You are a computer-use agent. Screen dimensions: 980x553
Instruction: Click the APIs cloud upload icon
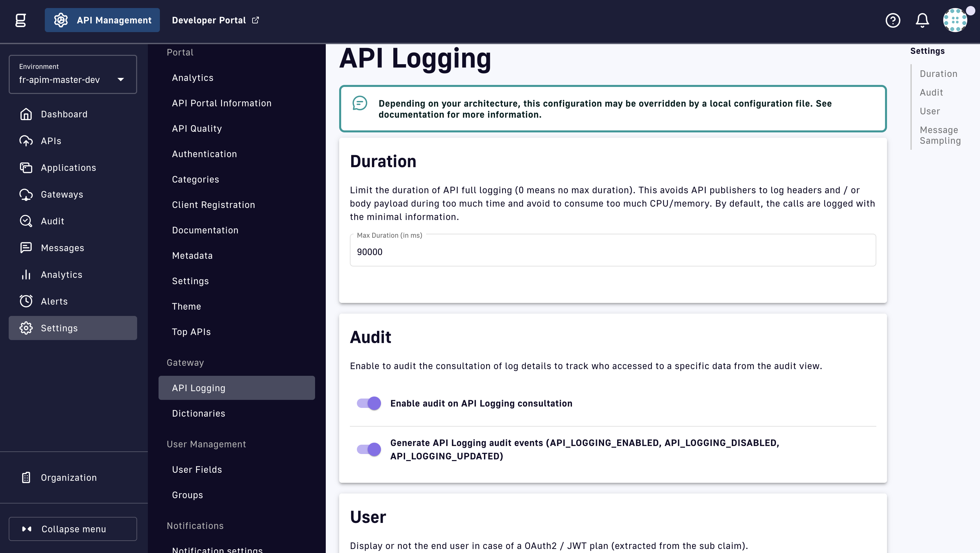[x=26, y=141]
